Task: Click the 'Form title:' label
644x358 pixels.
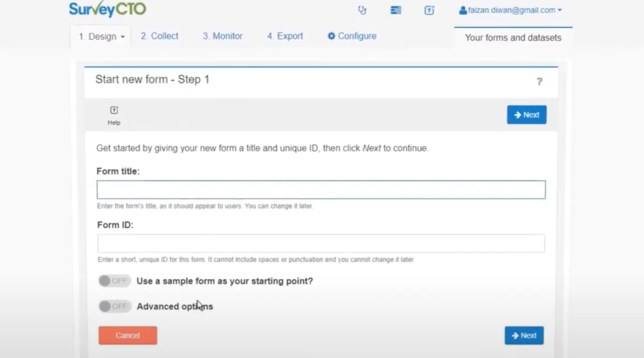Action: click(118, 171)
